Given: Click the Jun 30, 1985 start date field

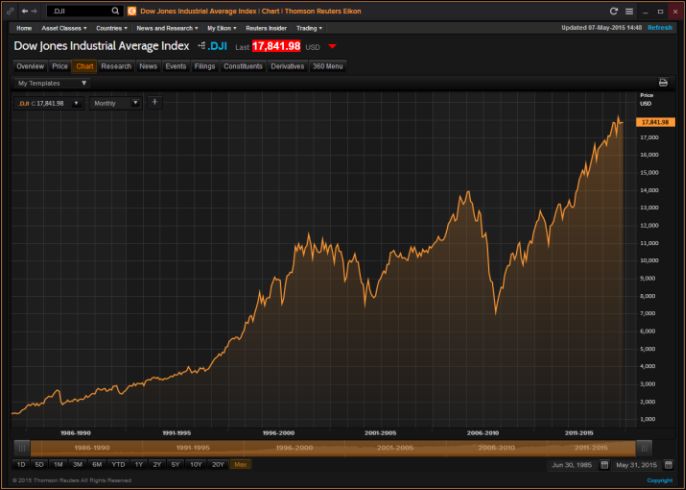Looking at the screenshot, I should pos(571,465).
